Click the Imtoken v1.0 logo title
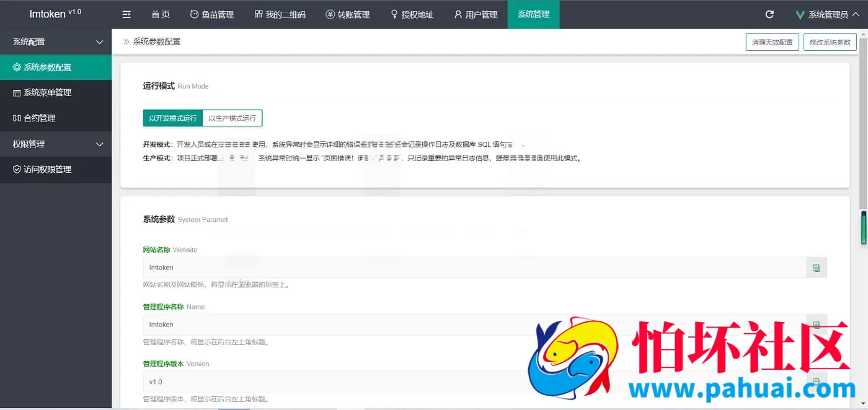The image size is (868, 410). pyautogui.click(x=56, y=13)
